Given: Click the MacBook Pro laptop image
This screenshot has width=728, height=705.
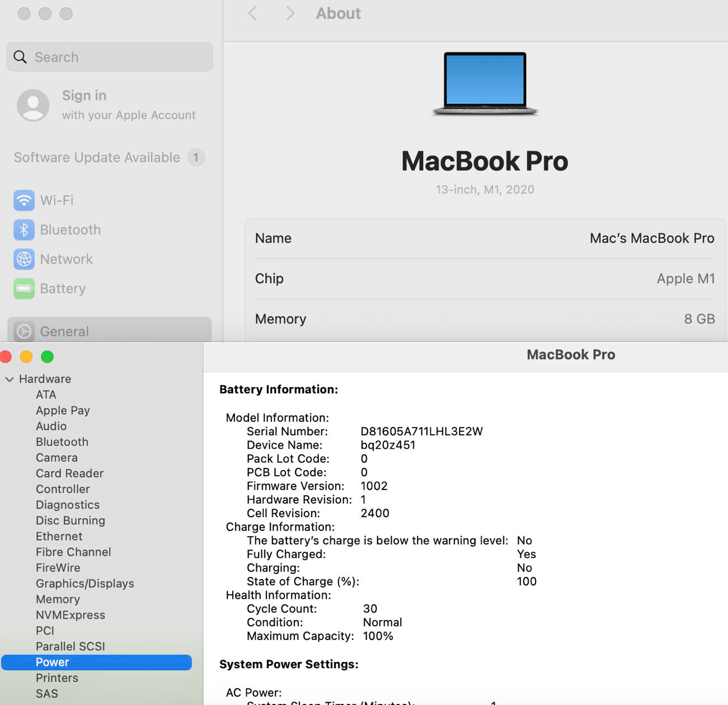Looking at the screenshot, I should coord(485,83).
